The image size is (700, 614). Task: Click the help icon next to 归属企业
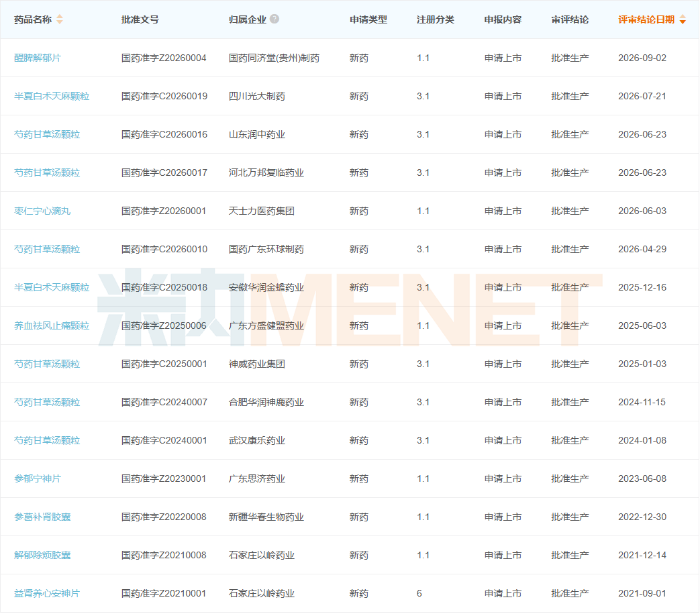(274, 19)
